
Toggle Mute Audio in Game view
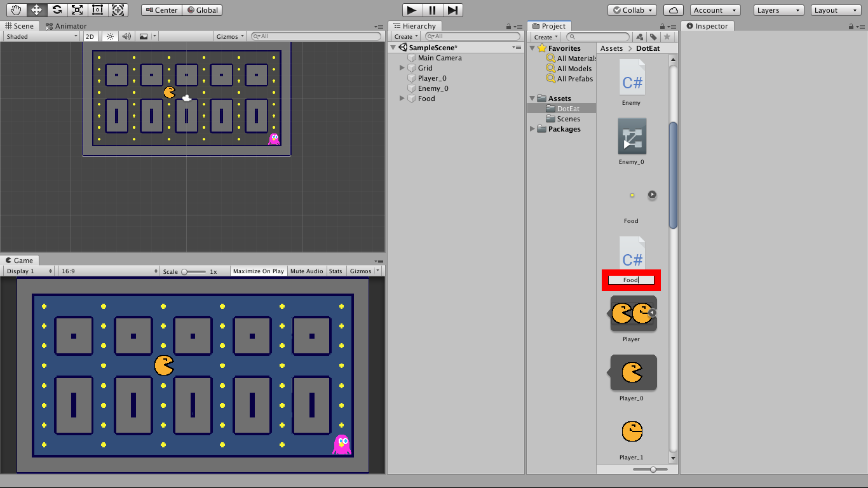coord(307,271)
